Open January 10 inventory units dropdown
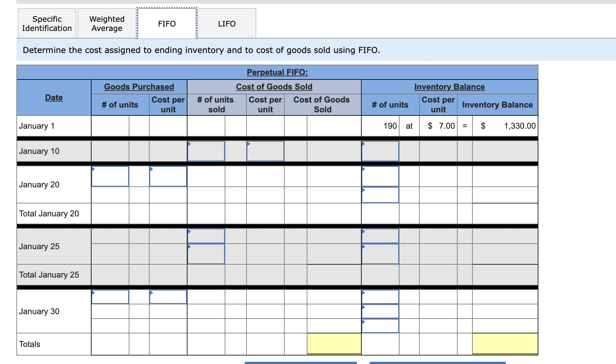This screenshot has height=364, width=616. 380,151
